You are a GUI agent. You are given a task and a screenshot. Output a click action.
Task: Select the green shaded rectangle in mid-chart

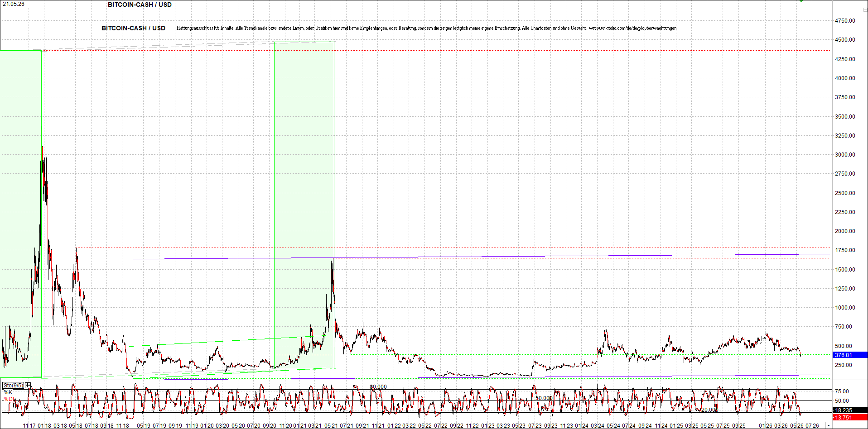point(304,205)
